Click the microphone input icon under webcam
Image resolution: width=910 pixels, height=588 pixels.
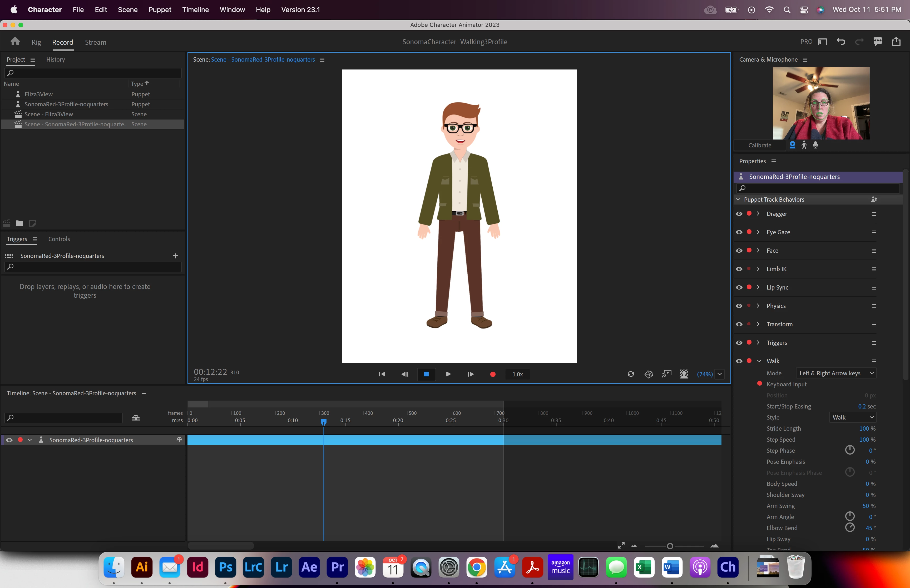tap(815, 145)
